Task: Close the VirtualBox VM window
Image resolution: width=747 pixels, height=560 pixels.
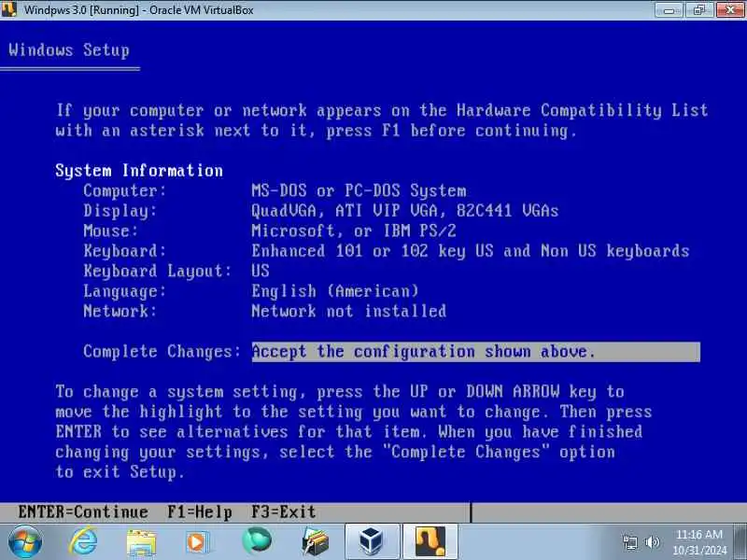Action: [730, 10]
